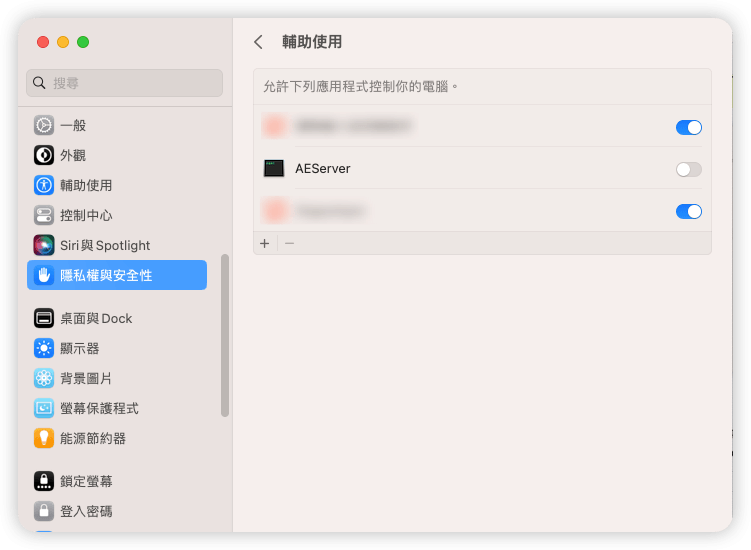Click the Appearance (外觀) icon
This screenshot has height=550, width=751.
[x=44, y=155]
